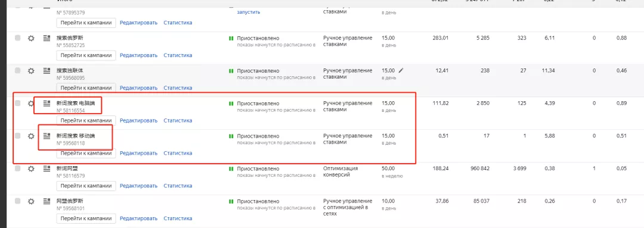
Task: Click Перейти к кампании for № 55852725
Action: [x=86, y=55]
